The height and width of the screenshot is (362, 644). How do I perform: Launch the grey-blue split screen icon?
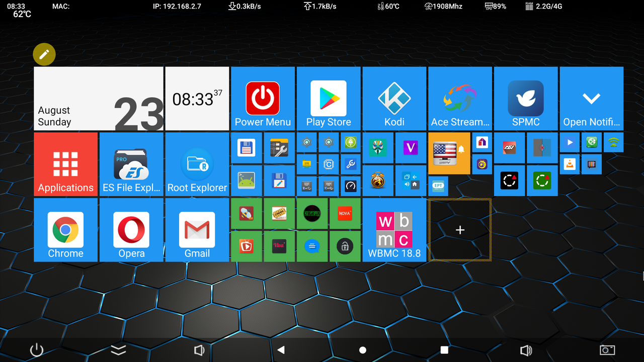click(x=542, y=148)
